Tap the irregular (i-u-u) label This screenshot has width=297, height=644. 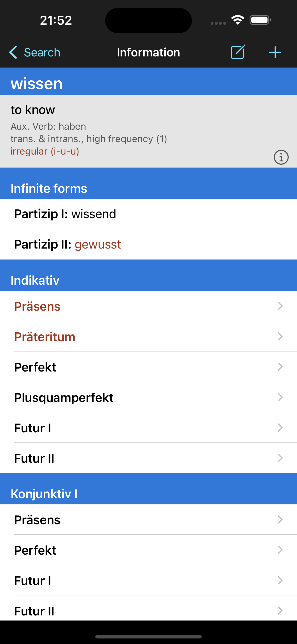coord(45,151)
